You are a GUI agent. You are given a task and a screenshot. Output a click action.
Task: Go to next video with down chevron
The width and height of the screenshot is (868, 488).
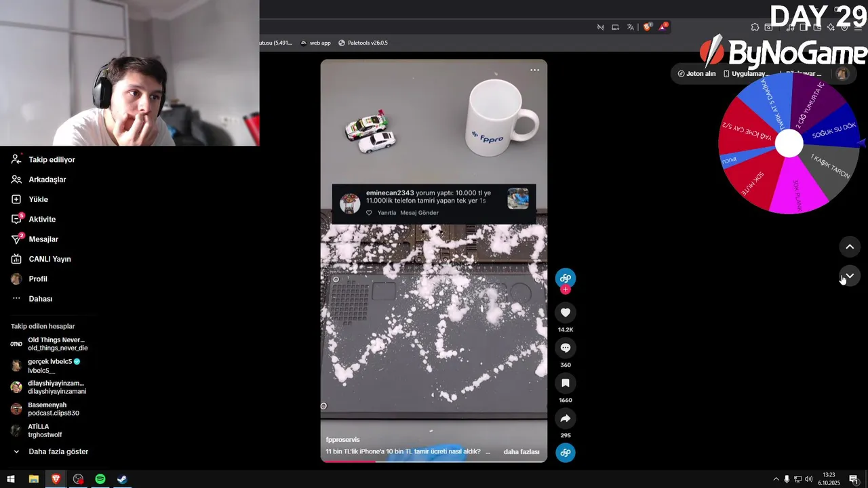850,276
